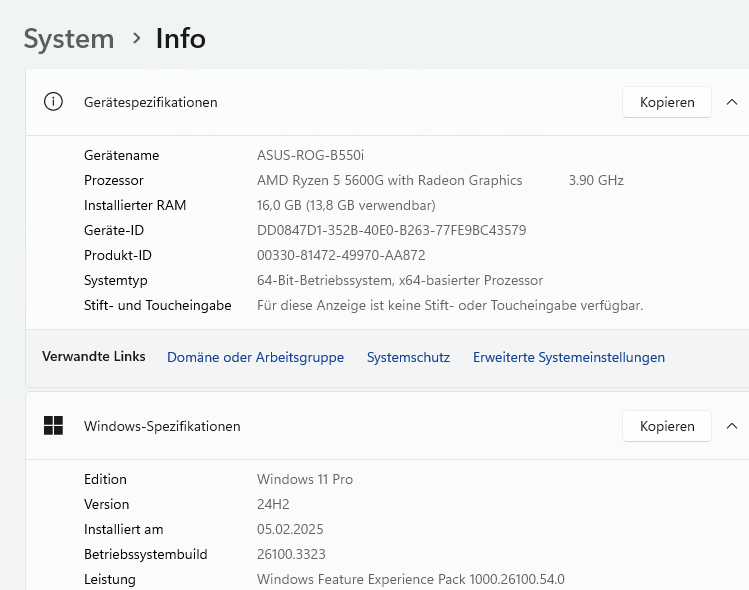Select Produkt-ID value 00330-81472-49970-AA872
Image resolution: width=749 pixels, height=590 pixels.
coord(341,255)
